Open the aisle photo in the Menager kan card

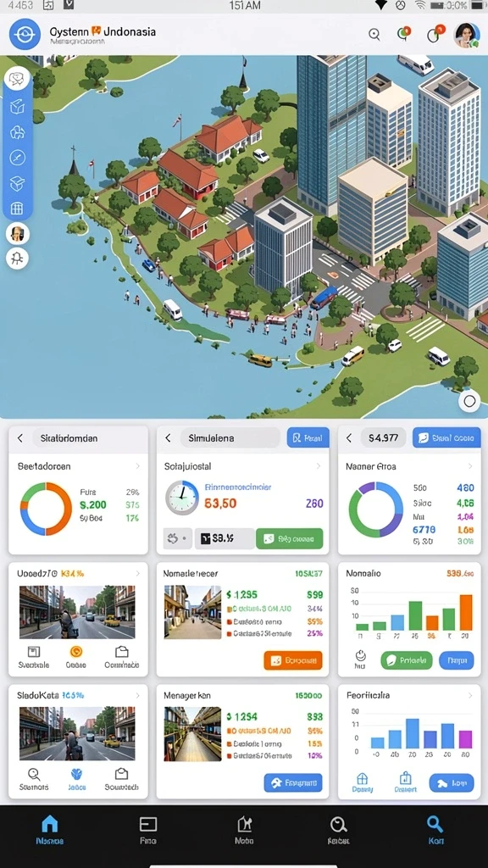[x=192, y=734]
